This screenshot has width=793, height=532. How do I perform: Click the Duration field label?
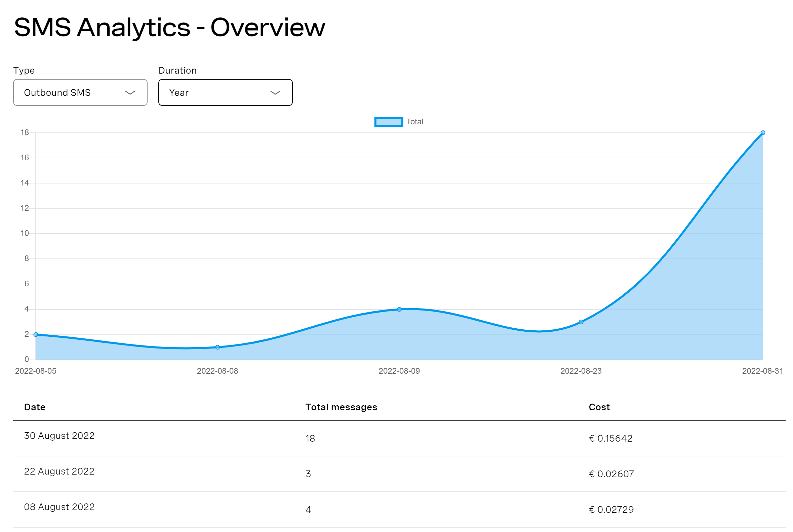point(177,71)
